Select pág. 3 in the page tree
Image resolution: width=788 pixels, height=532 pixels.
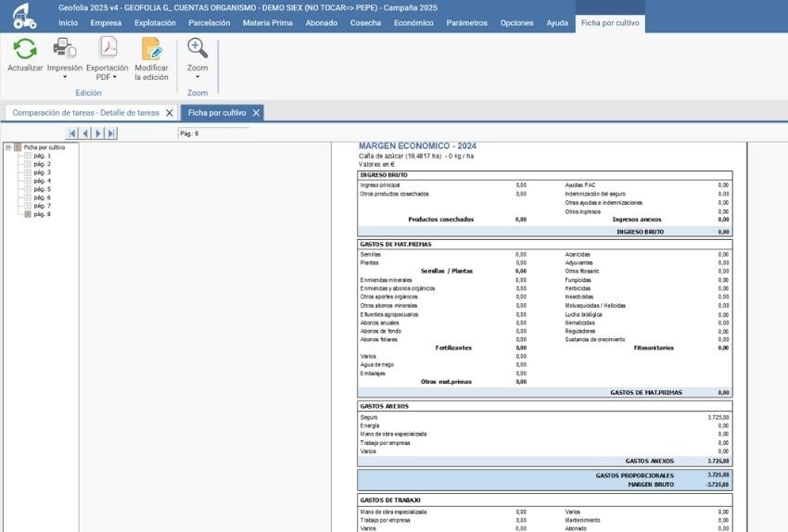43,172
